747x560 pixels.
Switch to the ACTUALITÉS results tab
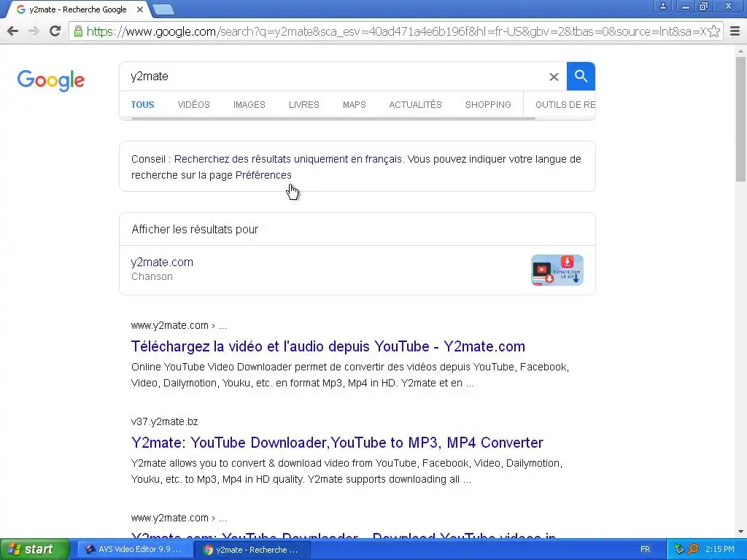415,105
